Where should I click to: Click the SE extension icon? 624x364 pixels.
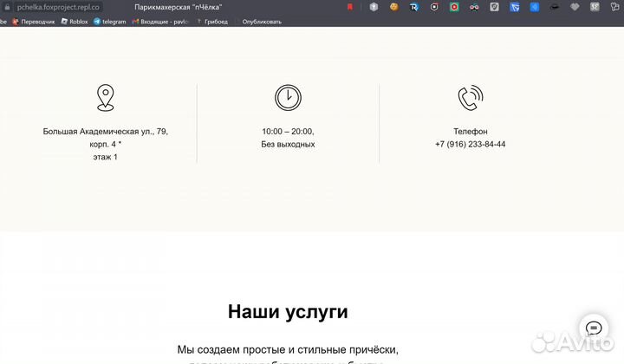[595, 7]
